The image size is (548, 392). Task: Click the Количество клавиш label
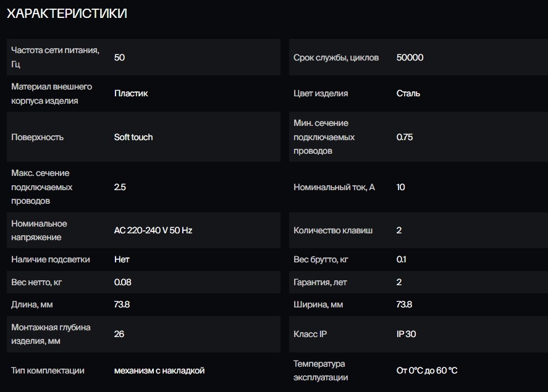[333, 230]
